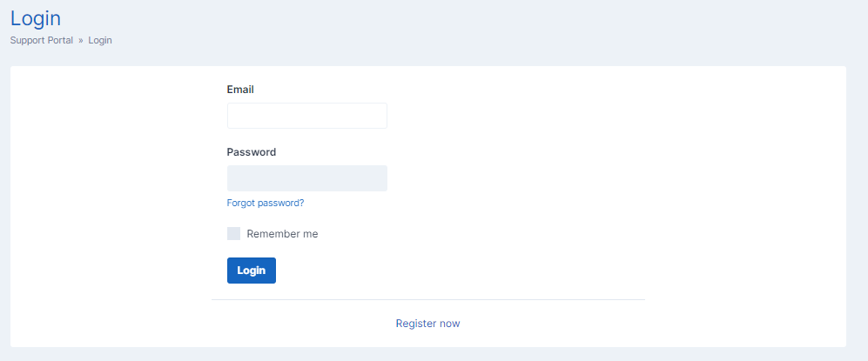
Task: Click the Password field label
Action: 252,152
